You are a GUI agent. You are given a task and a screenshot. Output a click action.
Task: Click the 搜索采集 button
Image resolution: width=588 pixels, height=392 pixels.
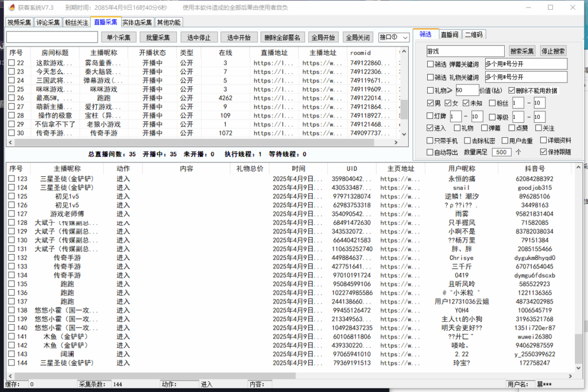(x=521, y=51)
